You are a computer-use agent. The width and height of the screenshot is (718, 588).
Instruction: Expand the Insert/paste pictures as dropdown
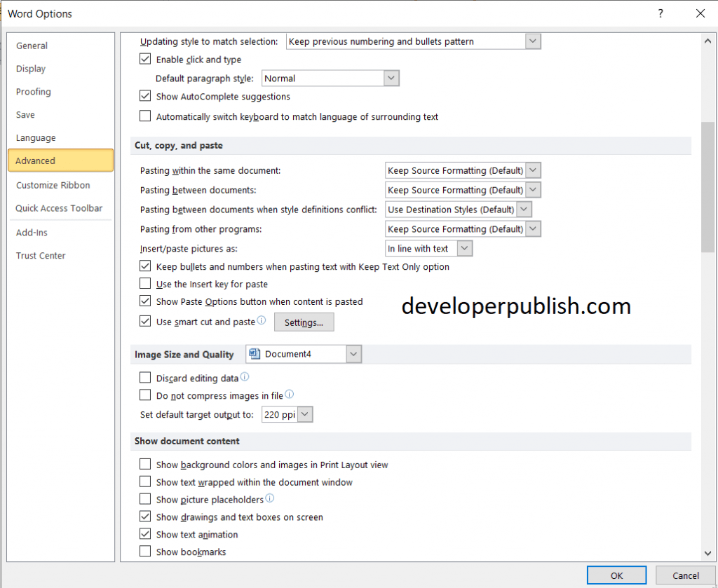[x=463, y=248]
